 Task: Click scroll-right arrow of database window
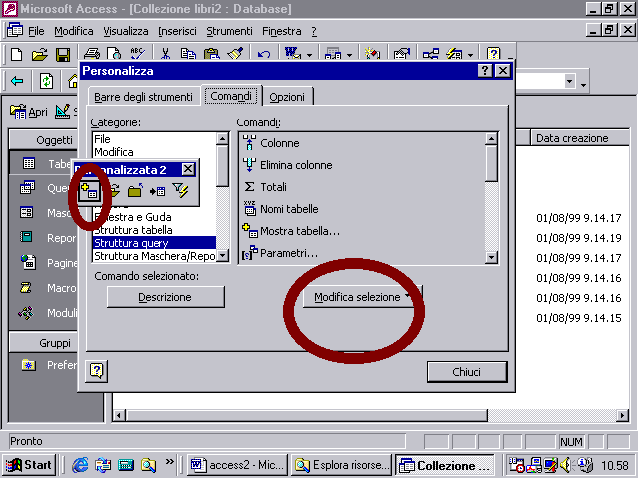click(622, 416)
